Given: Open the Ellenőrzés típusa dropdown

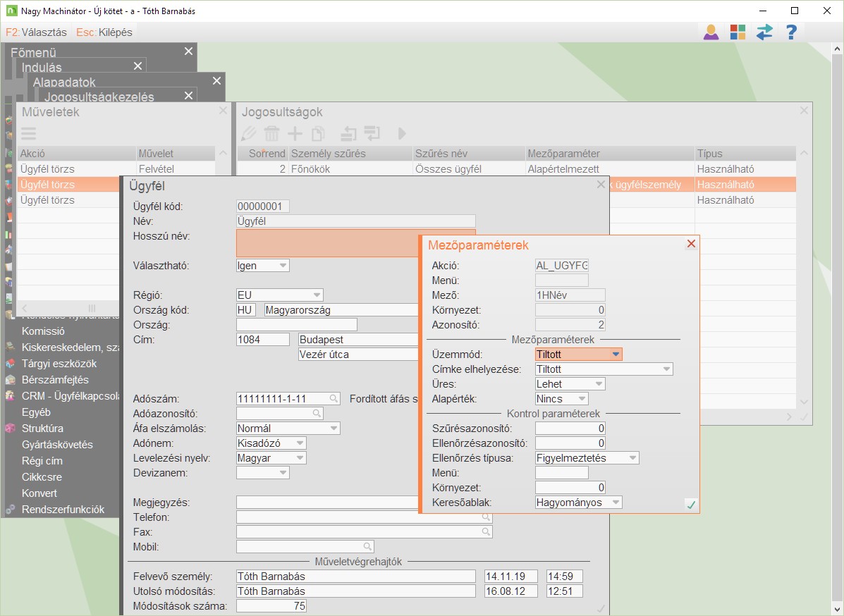Looking at the screenshot, I should point(632,458).
